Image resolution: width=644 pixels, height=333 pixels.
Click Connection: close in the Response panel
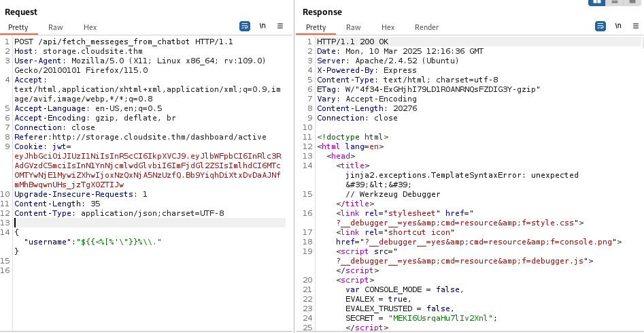[x=357, y=118]
